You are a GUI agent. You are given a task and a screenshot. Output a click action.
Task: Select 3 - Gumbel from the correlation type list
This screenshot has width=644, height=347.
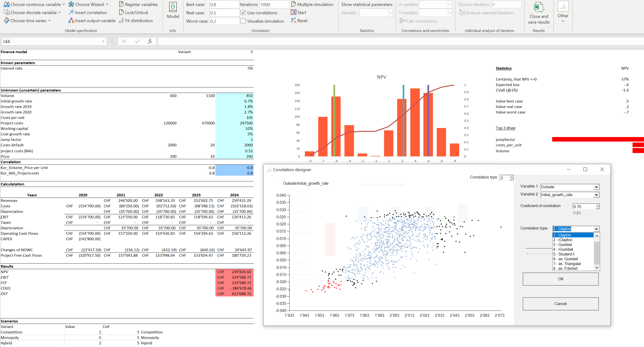(x=562, y=244)
